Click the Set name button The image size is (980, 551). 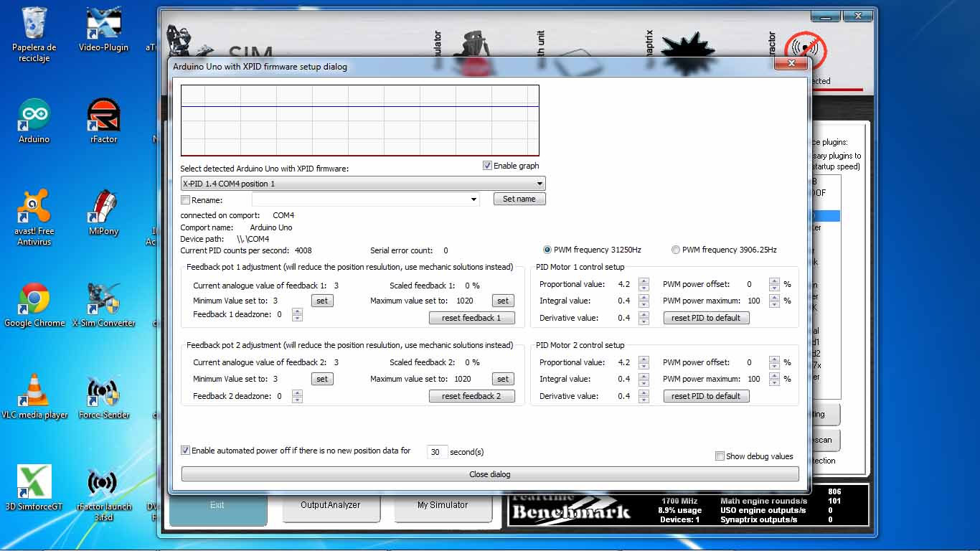[519, 199]
